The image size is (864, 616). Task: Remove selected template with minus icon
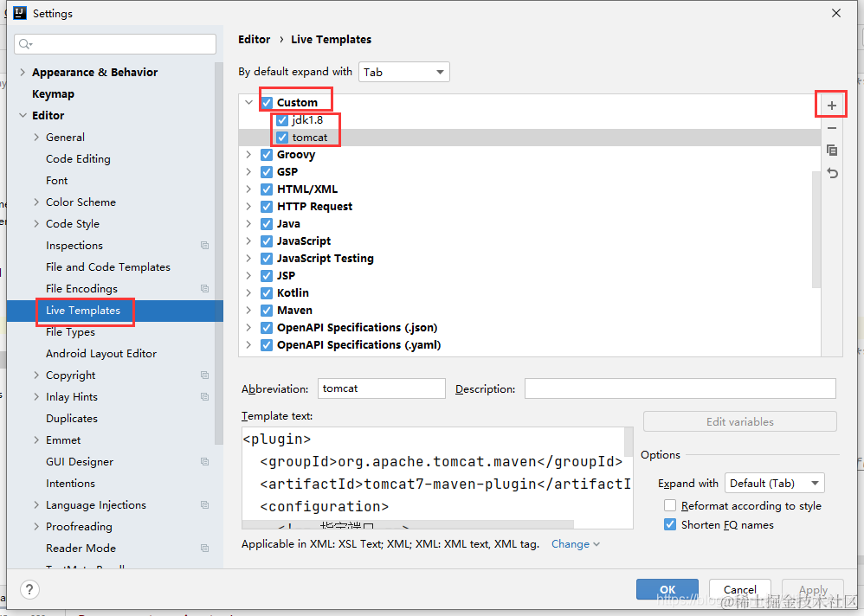click(832, 128)
